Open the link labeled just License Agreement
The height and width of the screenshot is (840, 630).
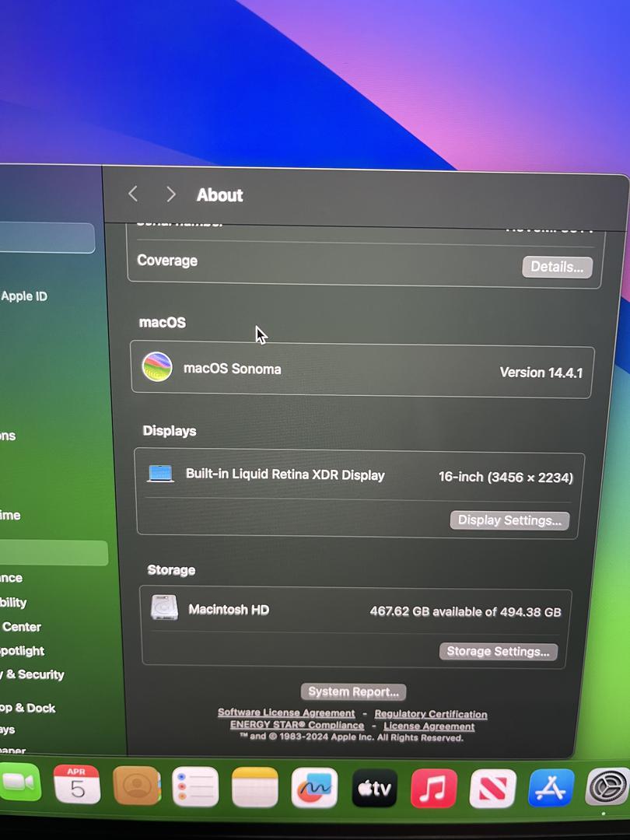point(429,726)
